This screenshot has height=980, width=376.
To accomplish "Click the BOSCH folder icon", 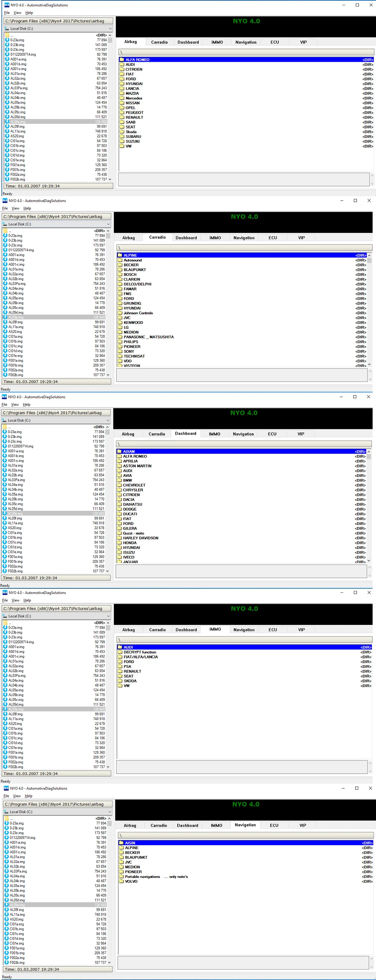I will (x=120, y=275).
